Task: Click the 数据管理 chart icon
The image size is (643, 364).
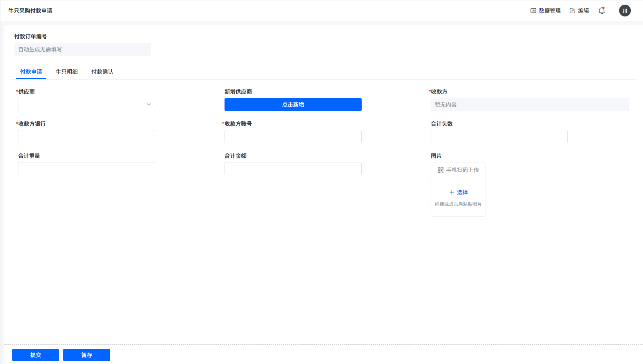Action: [533, 11]
